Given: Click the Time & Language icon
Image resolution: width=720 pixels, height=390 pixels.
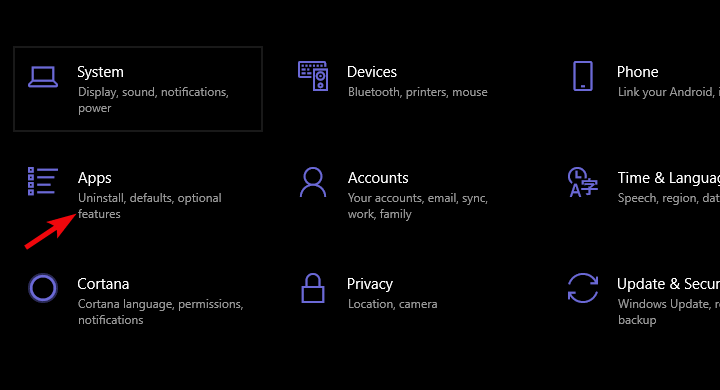Looking at the screenshot, I should (x=583, y=182).
